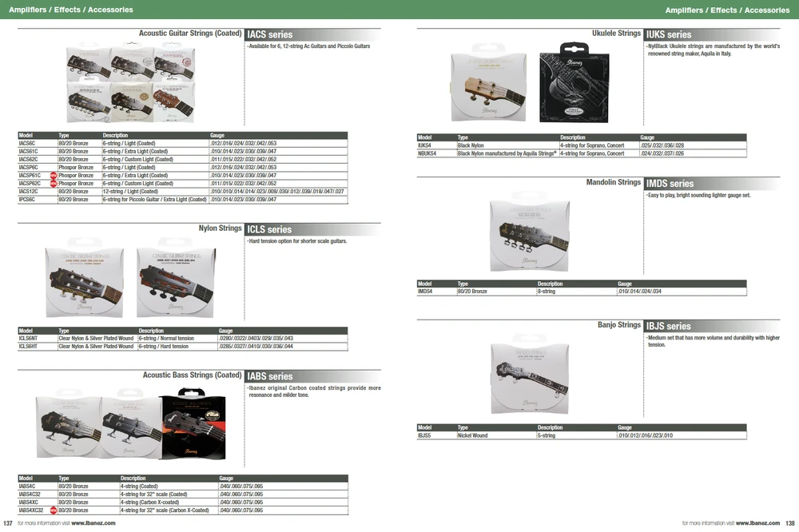
Task: Click the 5-string description cell
Action: [576, 435]
